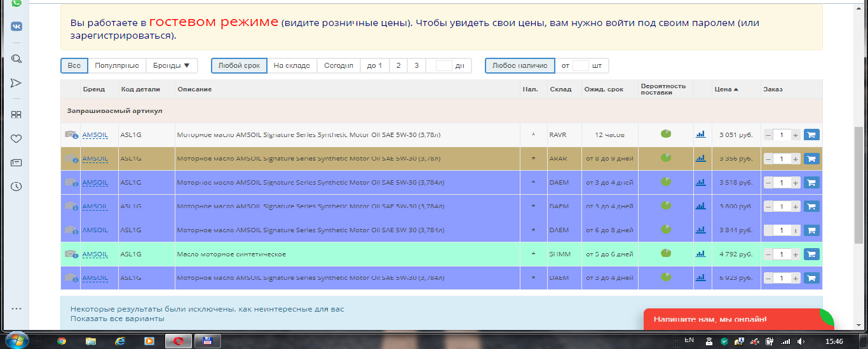Increase quantity in the 4 792 руб. row

[796, 254]
